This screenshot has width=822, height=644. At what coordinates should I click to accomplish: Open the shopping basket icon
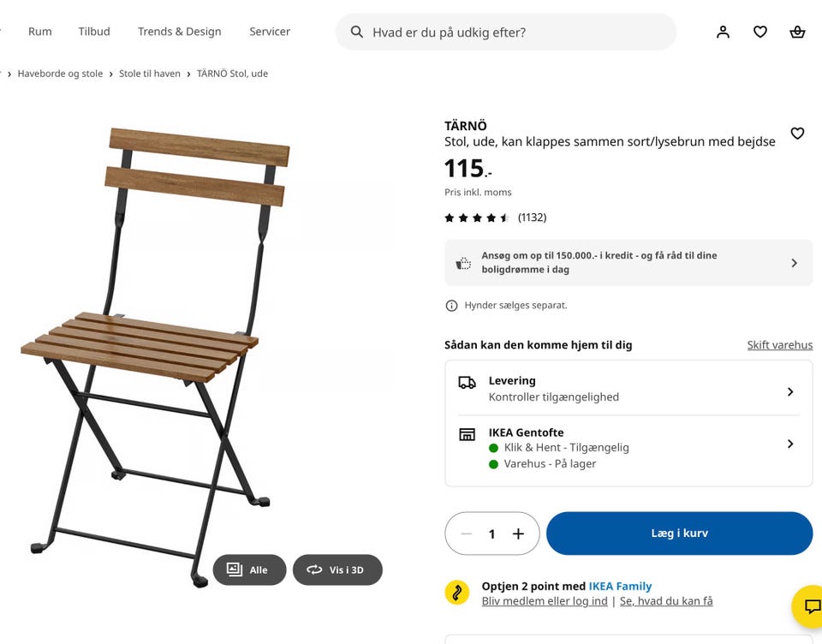point(797,32)
